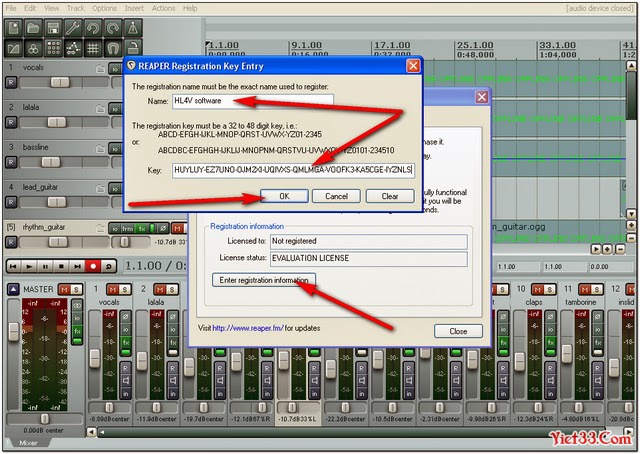Solo lalala channel 2 in mixer
This screenshot has width=640, height=454.
pyautogui.click(x=172, y=290)
